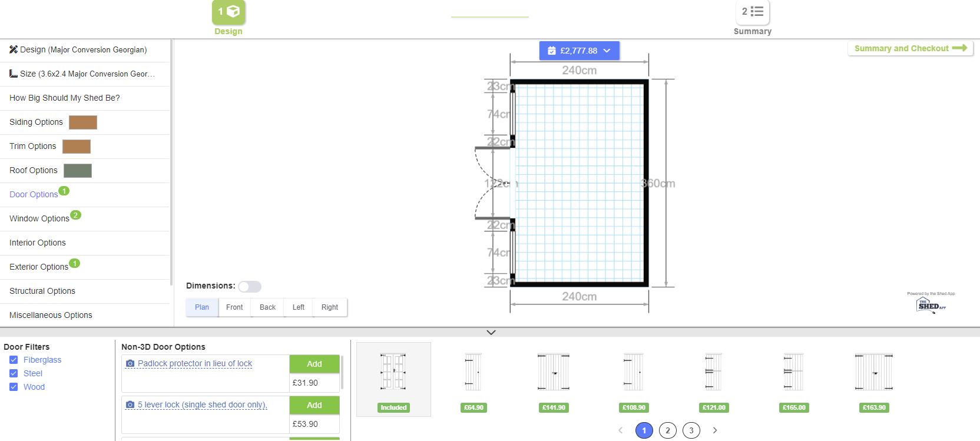Click Summary and Checkout button
The height and width of the screenshot is (441, 980).
click(x=910, y=48)
